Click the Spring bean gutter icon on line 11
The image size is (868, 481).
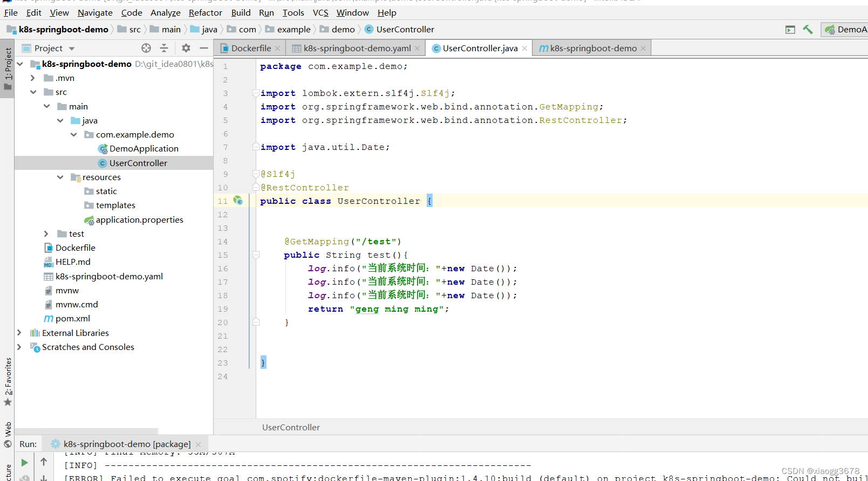point(238,201)
